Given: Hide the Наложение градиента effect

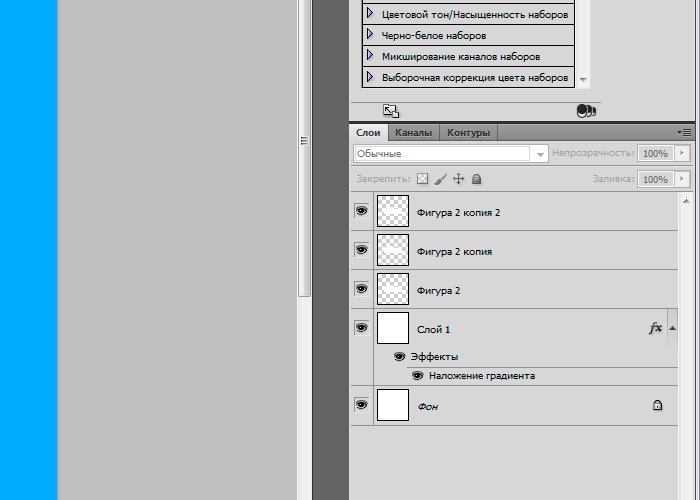Looking at the screenshot, I should [x=417, y=376].
